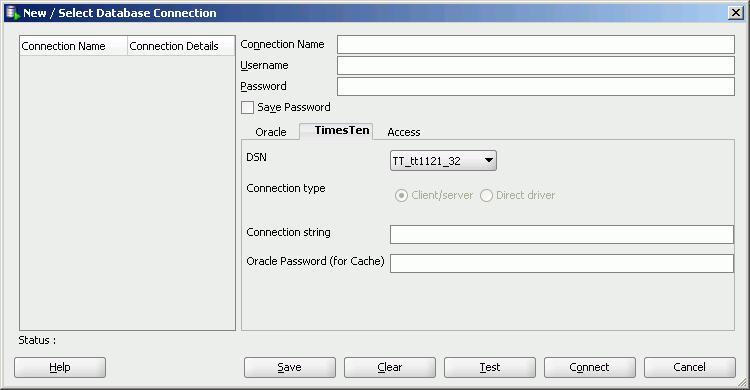Focus the Connection string field
Screen dimensions: 750x390
[562, 234]
